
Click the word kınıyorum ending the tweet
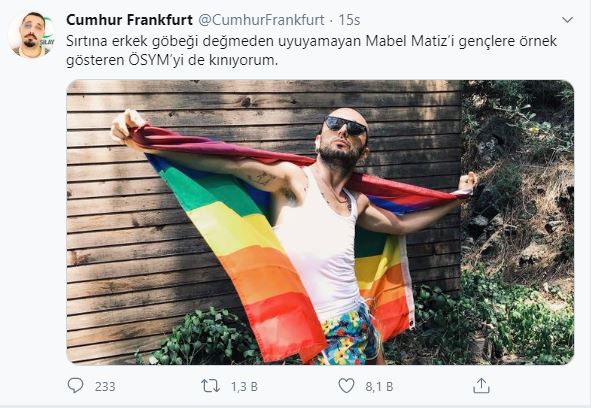(243, 61)
